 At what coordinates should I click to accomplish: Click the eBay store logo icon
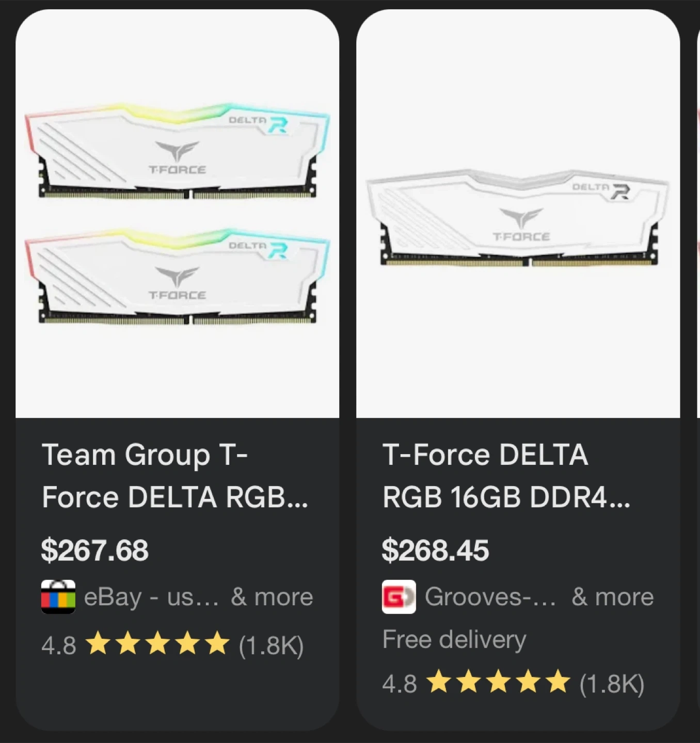[58, 597]
